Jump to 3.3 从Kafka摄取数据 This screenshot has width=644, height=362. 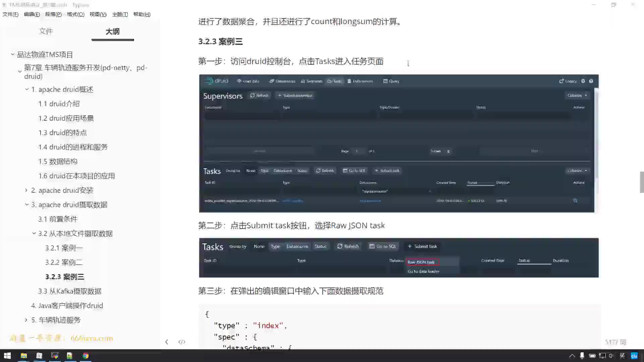coord(70,291)
